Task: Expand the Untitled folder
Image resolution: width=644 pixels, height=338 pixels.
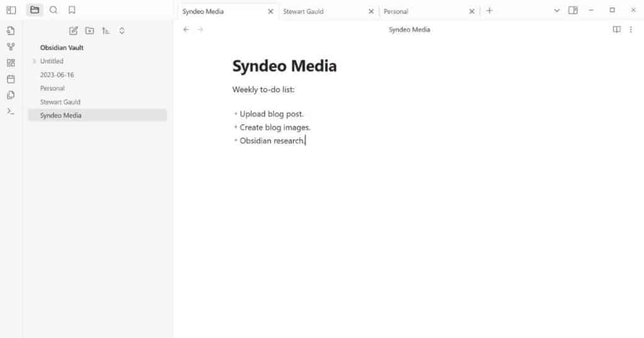Action: coord(35,61)
